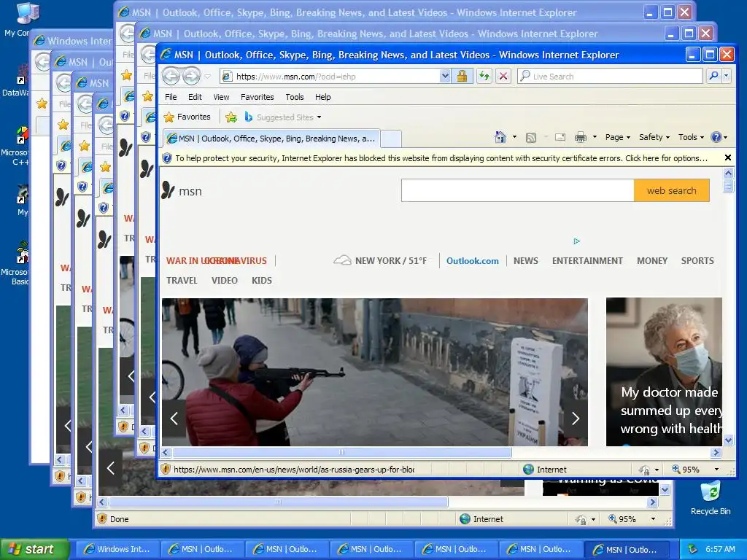
Task: Open the SPORTS navigation link
Action: [697, 261]
